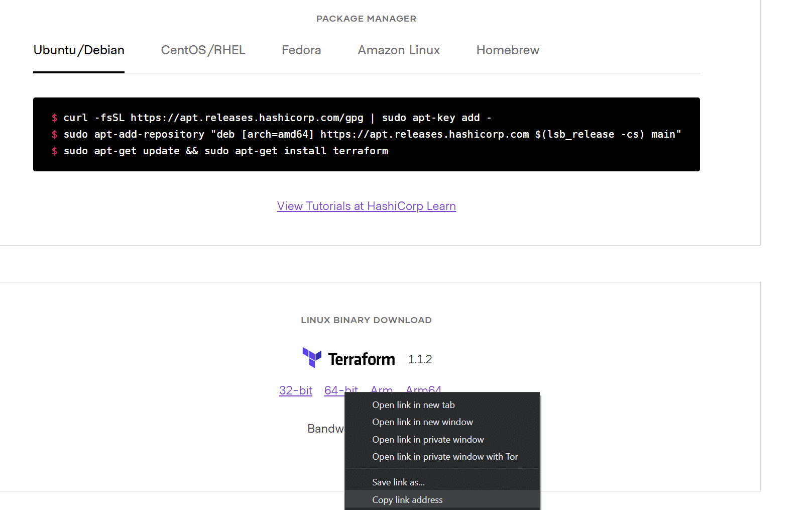Click 'Save link as...' in context menu
The width and height of the screenshot is (812, 510).
(x=398, y=481)
